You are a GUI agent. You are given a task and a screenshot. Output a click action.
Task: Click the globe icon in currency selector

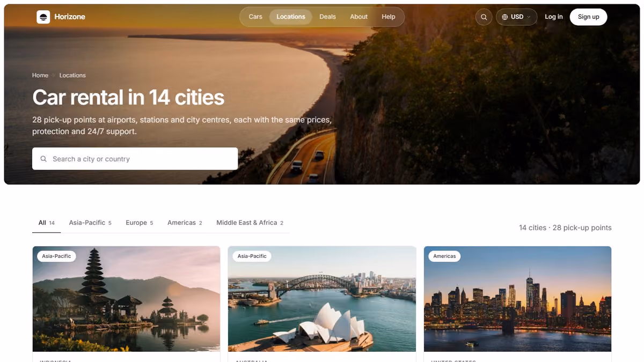505,17
